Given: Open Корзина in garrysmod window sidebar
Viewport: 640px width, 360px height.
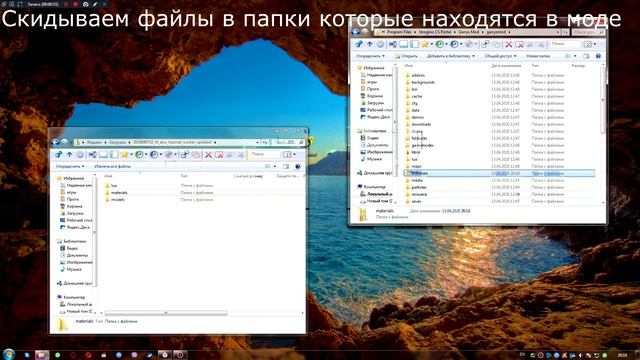Looking at the screenshot, I should point(371,96).
